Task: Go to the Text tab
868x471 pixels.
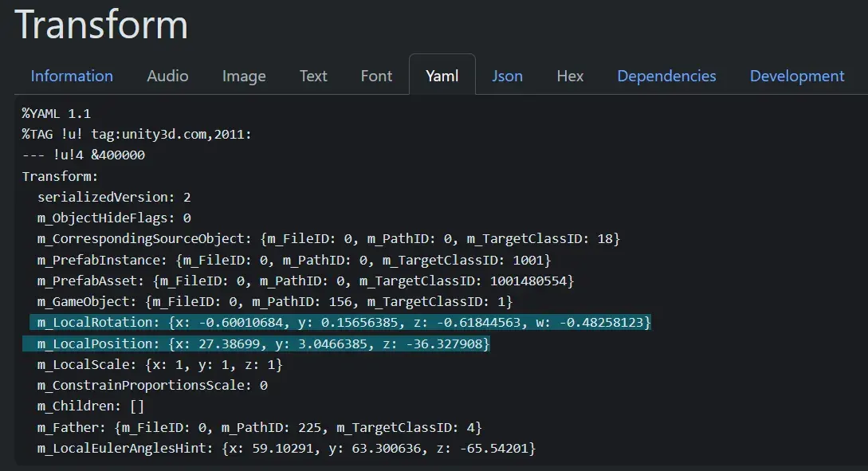Action: pyautogui.click(x=313, y=76)
